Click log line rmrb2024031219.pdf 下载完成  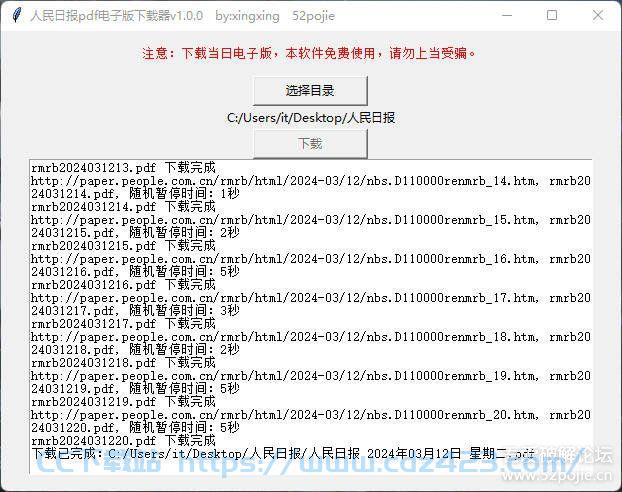click(x=123, y=402)
